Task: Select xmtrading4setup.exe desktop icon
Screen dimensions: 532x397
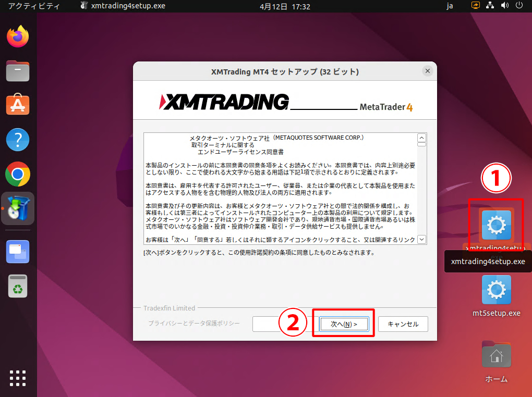Action: [x=496, y=225]
